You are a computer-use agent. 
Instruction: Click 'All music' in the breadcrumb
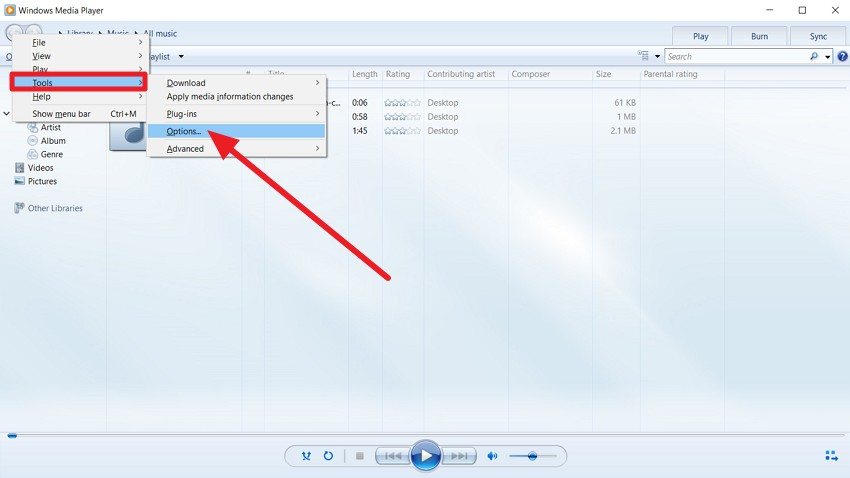point(160,34)
